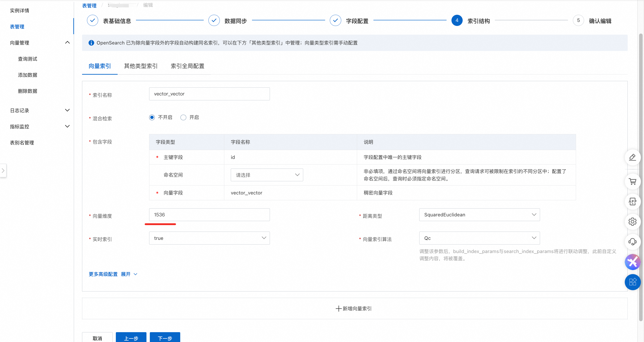Open 添加数据 in the sidebar
Screen dimensions: 644x342
(x=28, y=75)
